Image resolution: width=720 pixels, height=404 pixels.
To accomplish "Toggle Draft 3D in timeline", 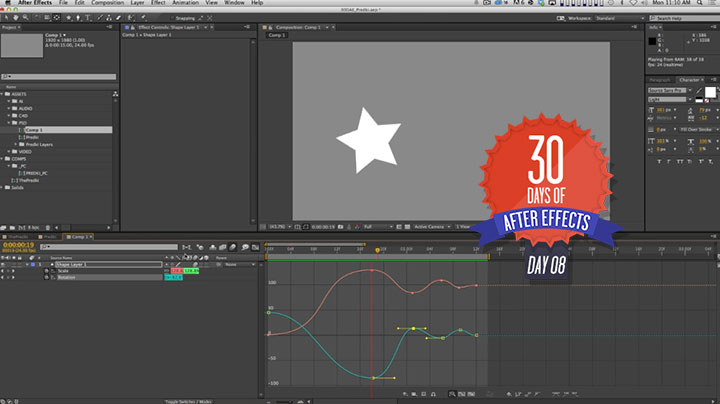I will 200,247.
